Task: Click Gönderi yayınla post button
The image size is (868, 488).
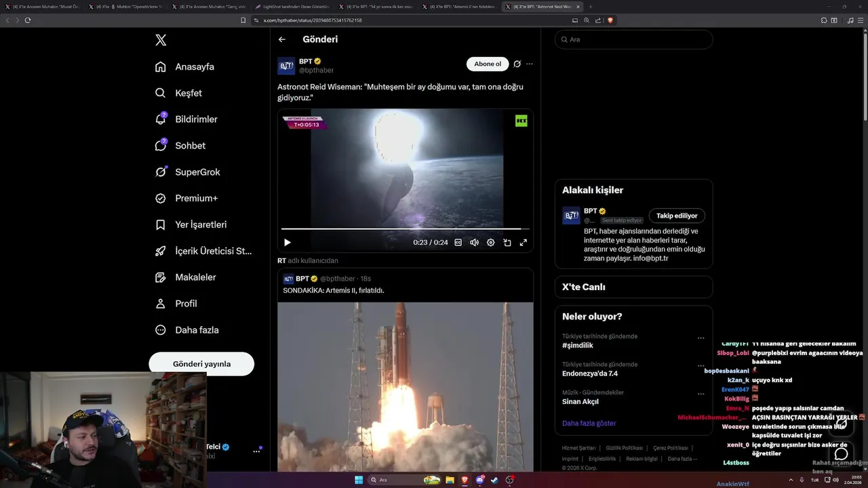Action: tap(201, 364)
